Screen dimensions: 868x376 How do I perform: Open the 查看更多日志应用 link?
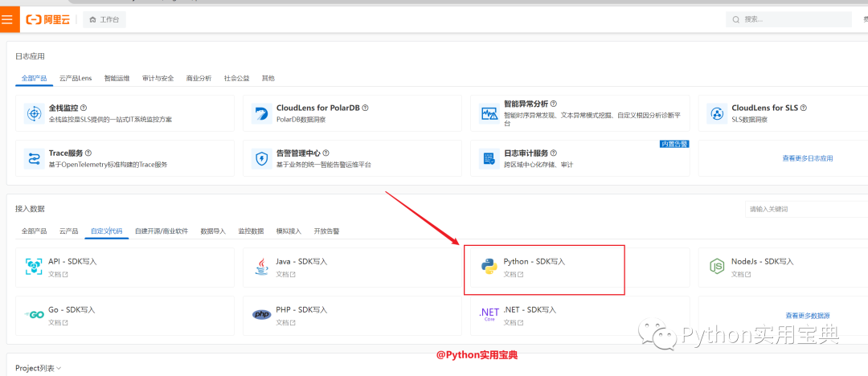click(x=808, y=158)
